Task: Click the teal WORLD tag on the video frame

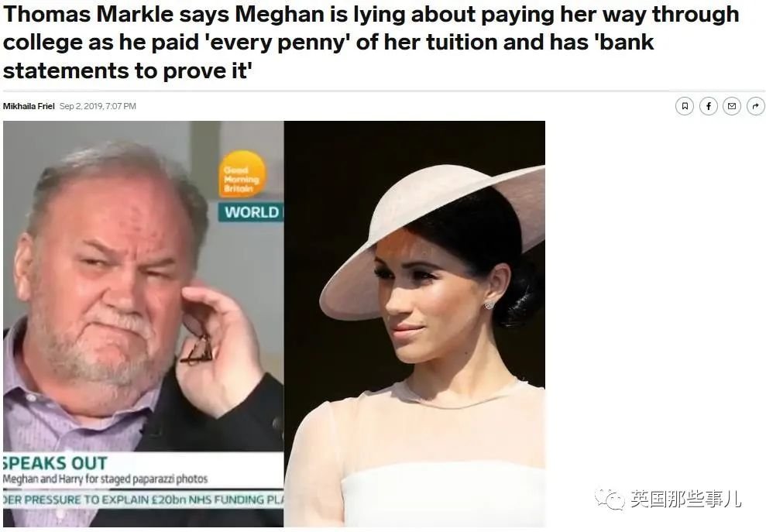Action: (x=251, y=212)
